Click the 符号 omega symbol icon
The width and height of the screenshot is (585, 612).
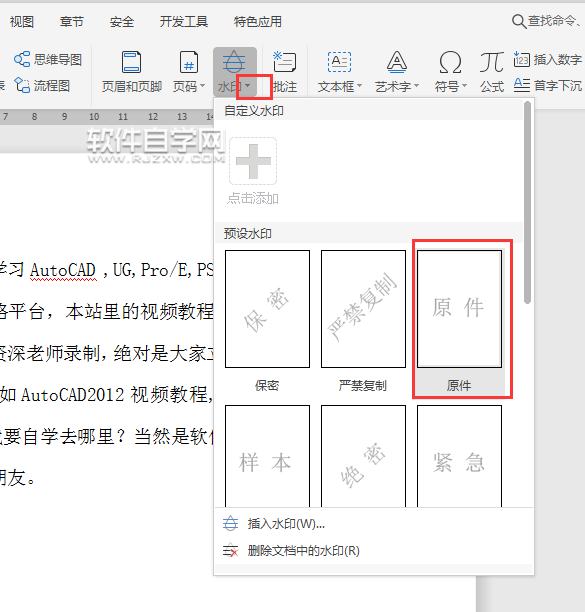pyautogui.click(x=450, y=62)
